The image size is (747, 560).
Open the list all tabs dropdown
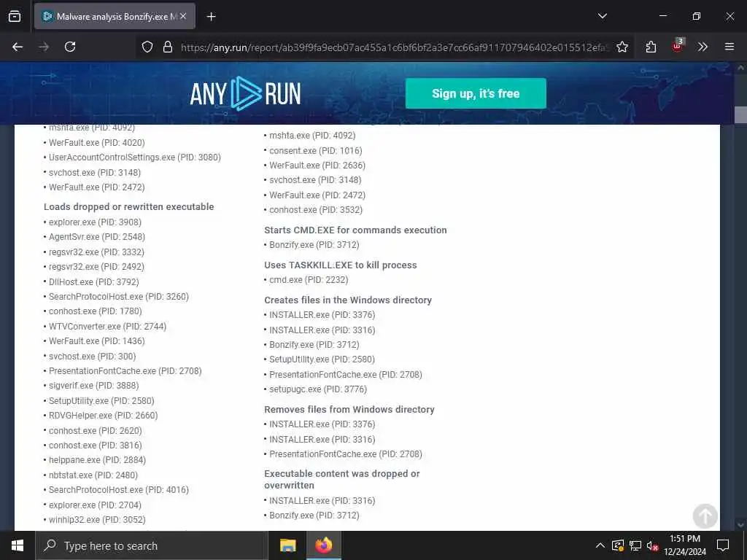[x=602, y=16]
